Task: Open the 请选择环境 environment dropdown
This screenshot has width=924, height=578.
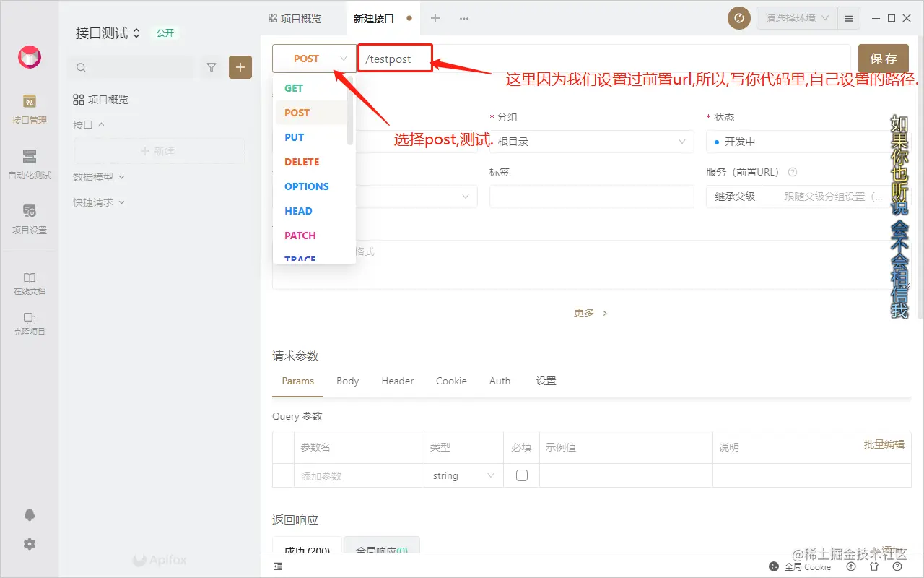Action: (797, 18)
